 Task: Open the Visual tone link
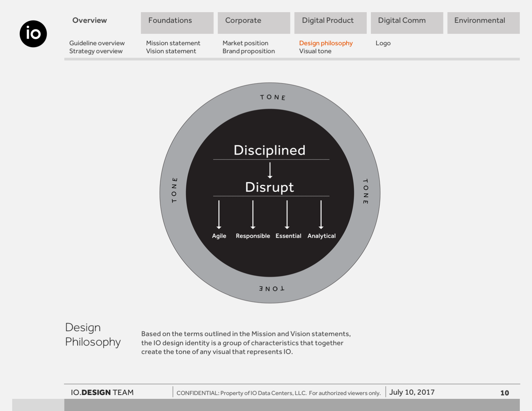pos(315,51)
